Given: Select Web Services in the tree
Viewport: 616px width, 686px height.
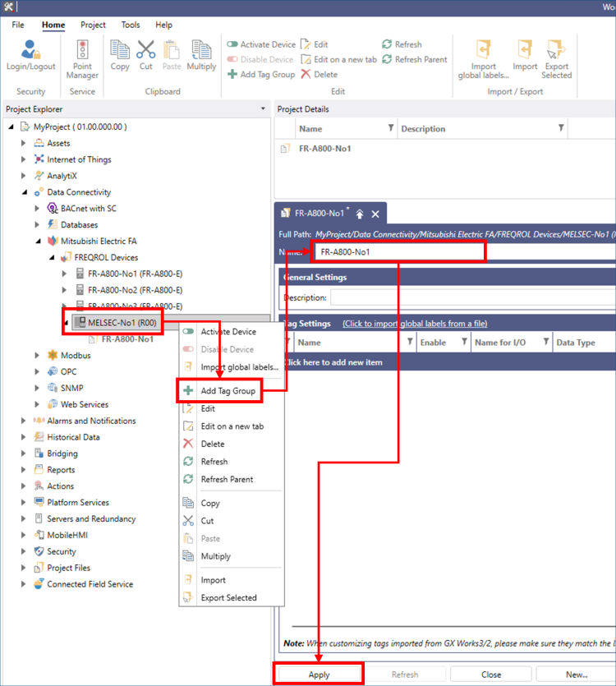Looking at the screenshot, I should tap(85, 404).
